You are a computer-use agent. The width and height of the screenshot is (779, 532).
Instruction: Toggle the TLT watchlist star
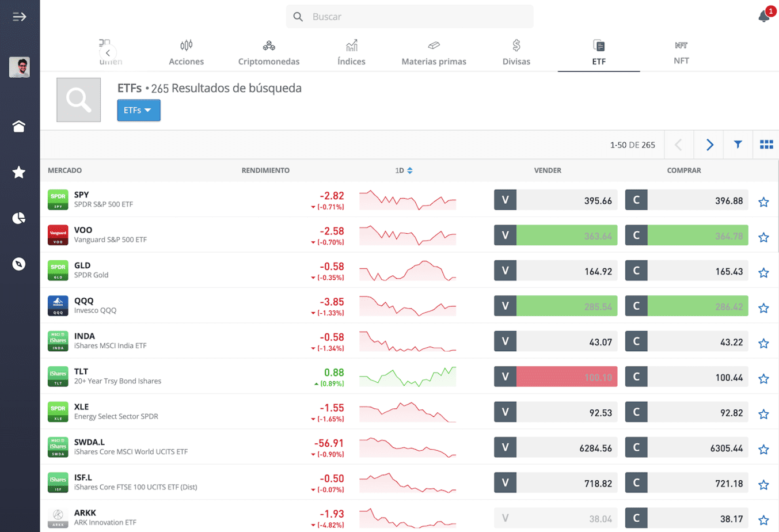coord(763,379)
